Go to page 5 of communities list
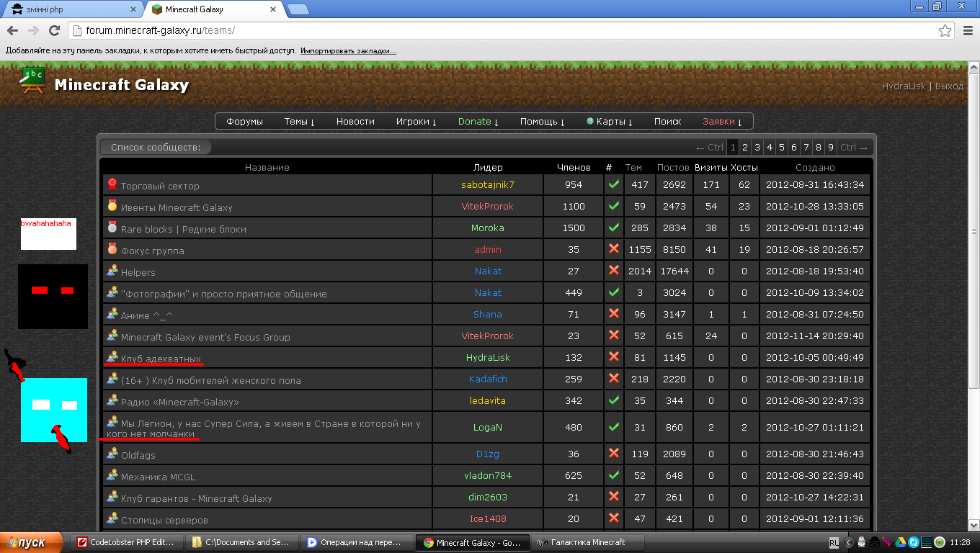The height and width of the screenshot is (553, 980). [x=782, y=148]
